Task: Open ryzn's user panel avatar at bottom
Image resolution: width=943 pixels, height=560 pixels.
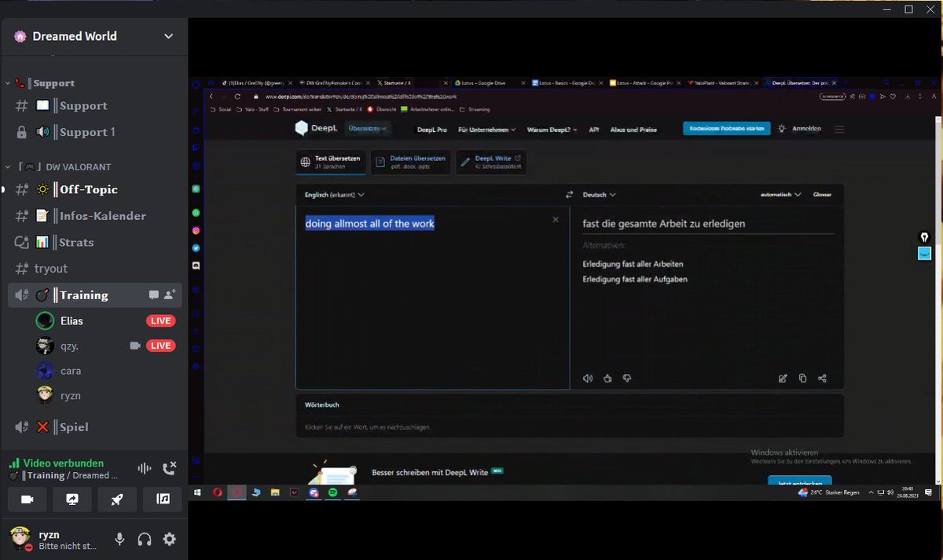Action: pos(20,538)
